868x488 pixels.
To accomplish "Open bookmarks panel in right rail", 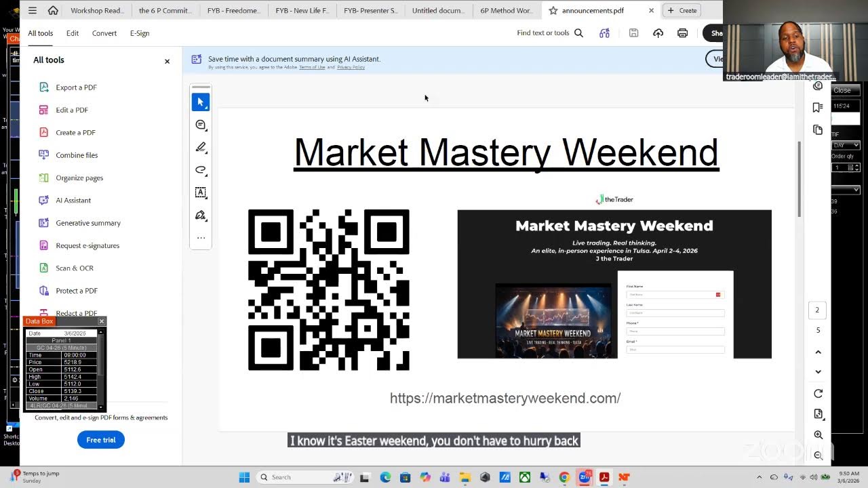I will pyautogui.click(x=818, y=107).
